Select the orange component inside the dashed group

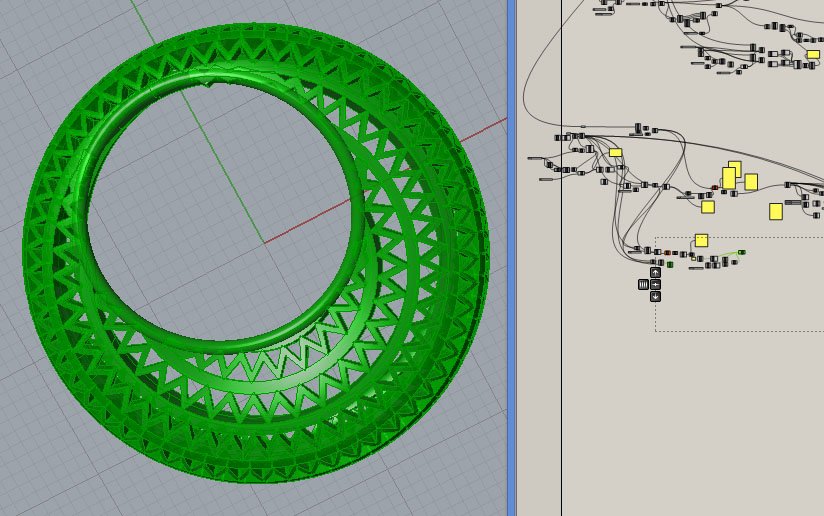point(667,253)
